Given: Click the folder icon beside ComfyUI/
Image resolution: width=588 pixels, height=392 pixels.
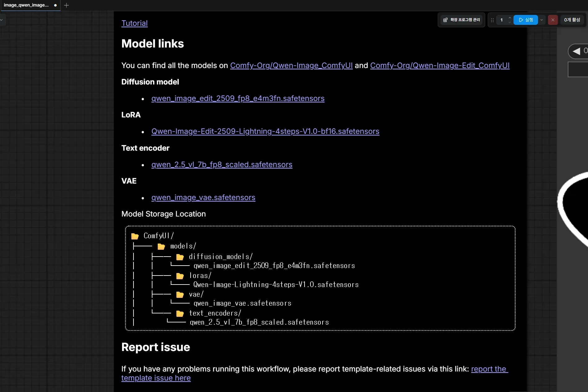Looking at the screenshot, I should (x=135, y=236).
